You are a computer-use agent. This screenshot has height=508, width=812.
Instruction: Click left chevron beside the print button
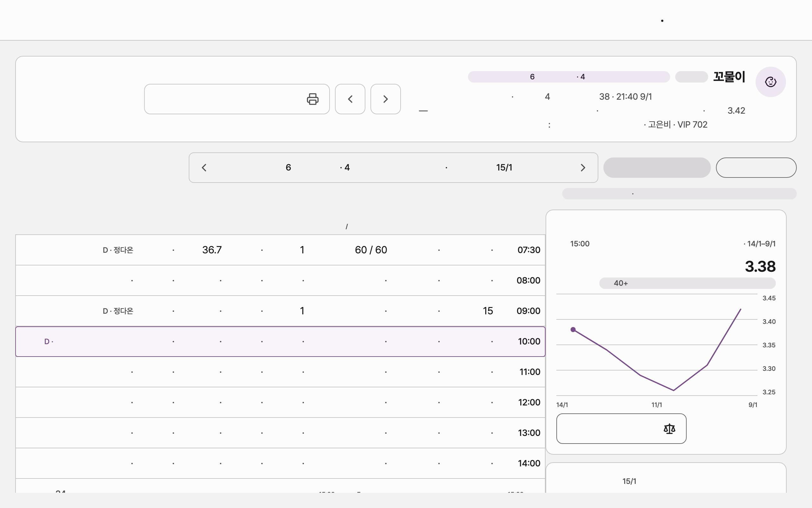350,99
